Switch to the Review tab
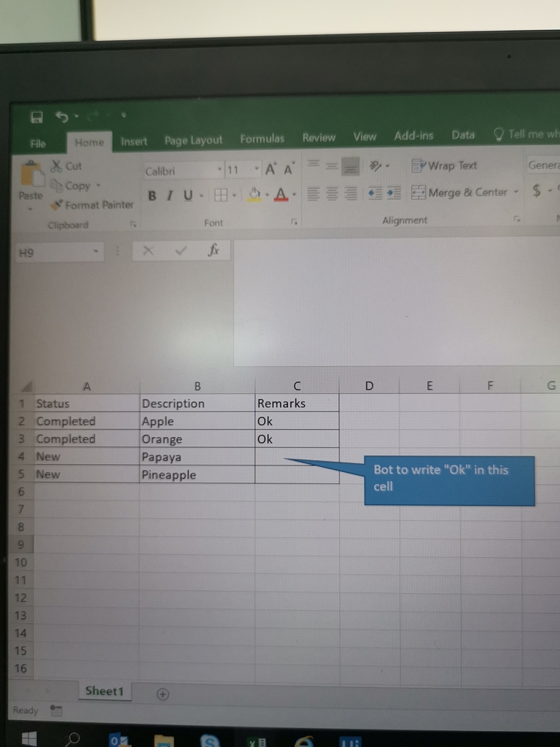The height and width of the screenshot is (747, 560). (x=319, y=138)
